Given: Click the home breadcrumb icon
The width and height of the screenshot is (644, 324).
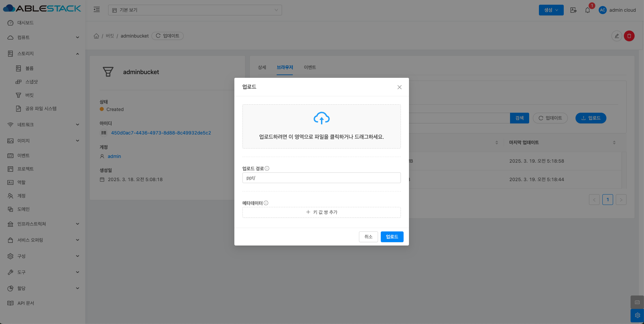Looking at the screenshot, I should pos(96,36).
